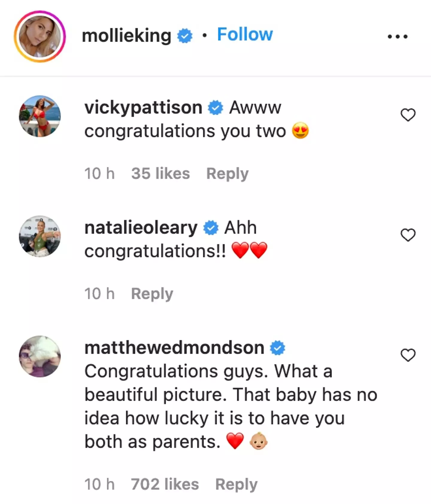Open the three-dot more options menu

397,37
